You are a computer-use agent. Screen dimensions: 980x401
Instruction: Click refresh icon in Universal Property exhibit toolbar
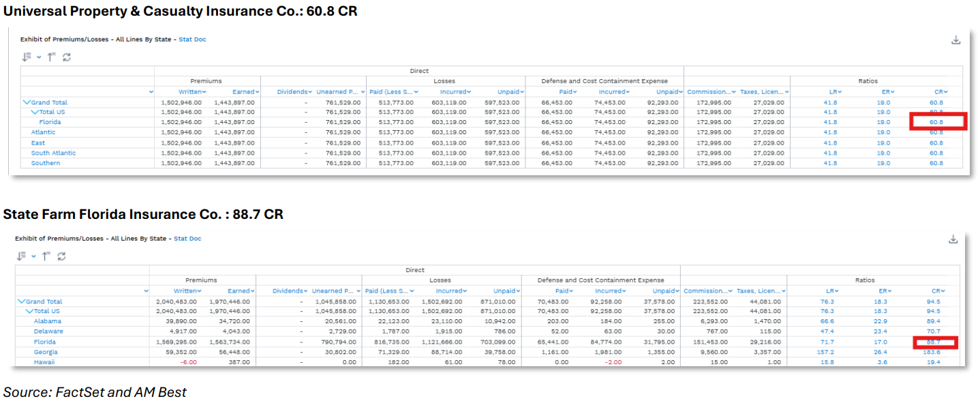pos(67,57)
